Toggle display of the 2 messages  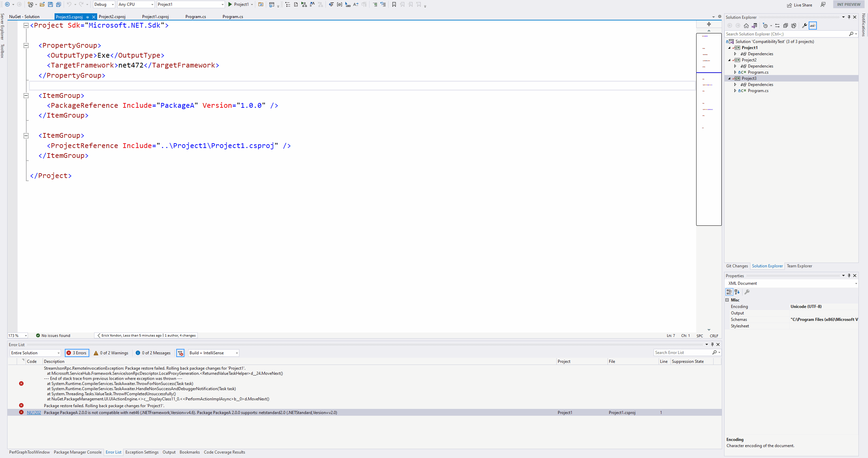pyautogui.click(x=153, y=353)
